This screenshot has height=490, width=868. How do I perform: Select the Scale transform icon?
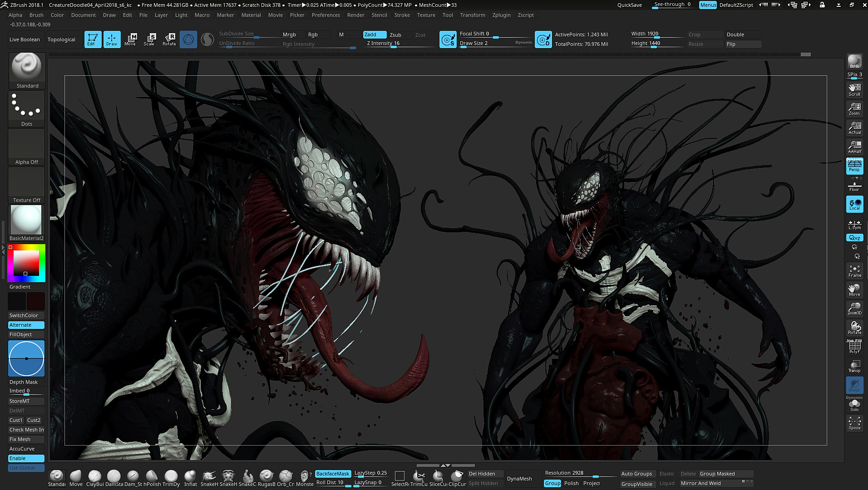point(150,39)
